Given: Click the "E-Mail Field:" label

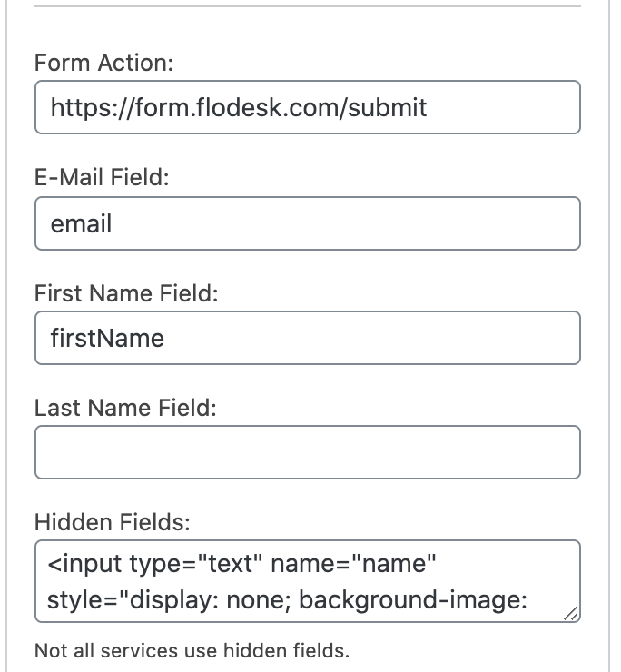Looking at the screenshot, I should click(x=102, y=178).
